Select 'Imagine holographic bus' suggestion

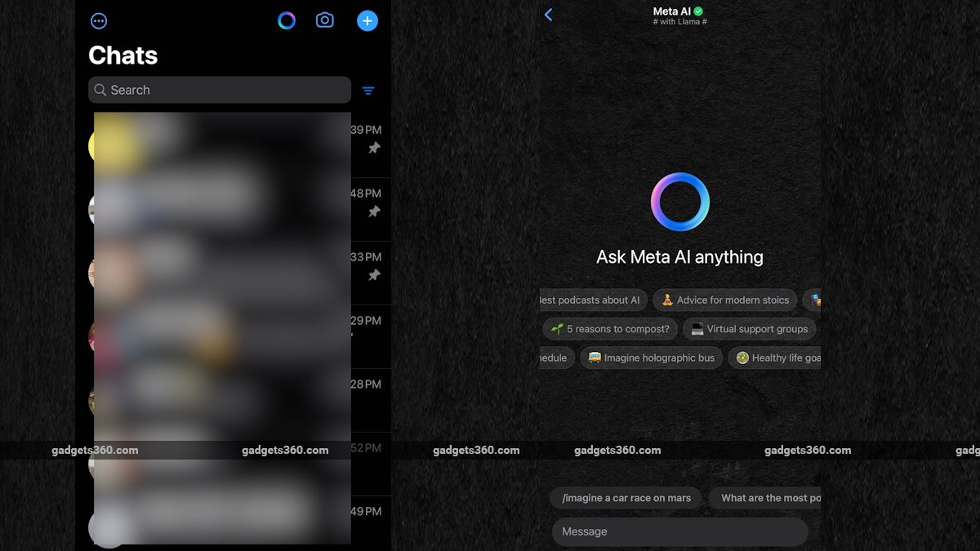click(651, 358)
